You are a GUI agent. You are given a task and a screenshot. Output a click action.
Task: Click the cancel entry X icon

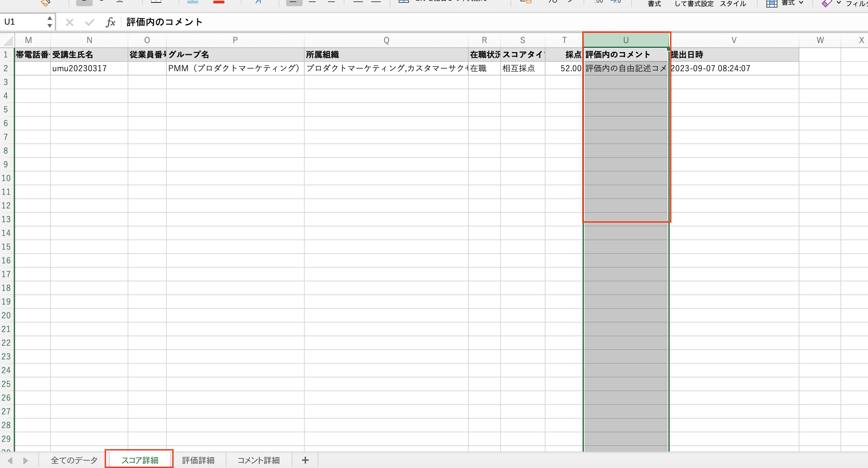tap(70, 22)
